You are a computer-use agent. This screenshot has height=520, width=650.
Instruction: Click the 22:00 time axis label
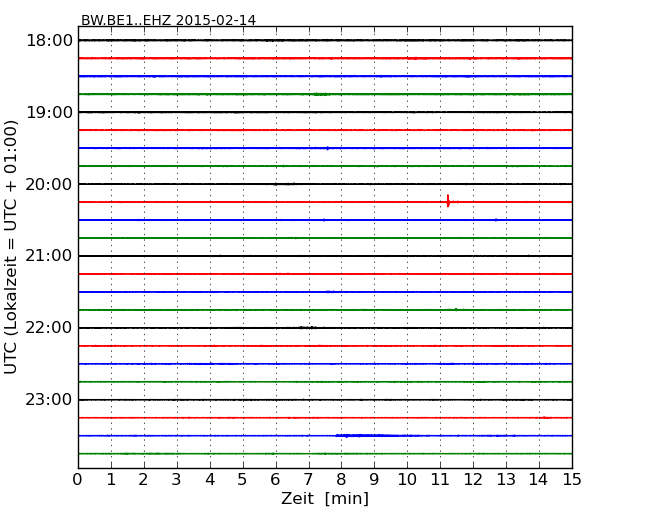[x=49, y=328]
